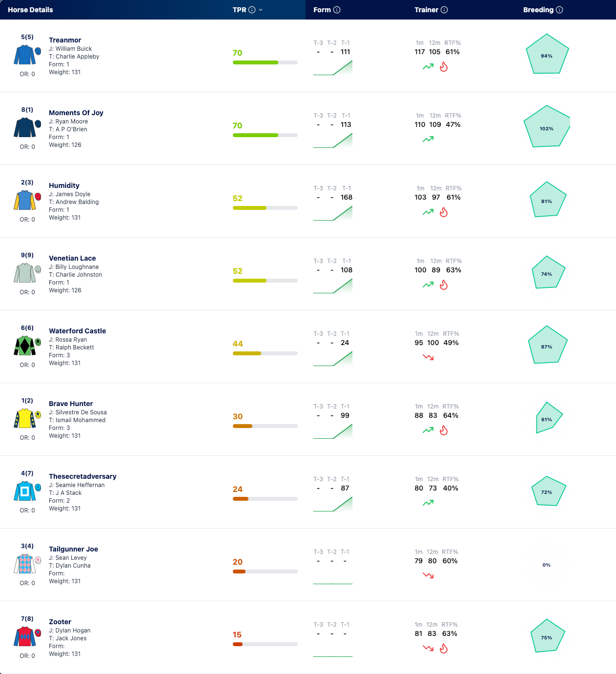Click the hot flame icon for Treanmor's trainer
The image size is (616, 674).
pos(444,67)
